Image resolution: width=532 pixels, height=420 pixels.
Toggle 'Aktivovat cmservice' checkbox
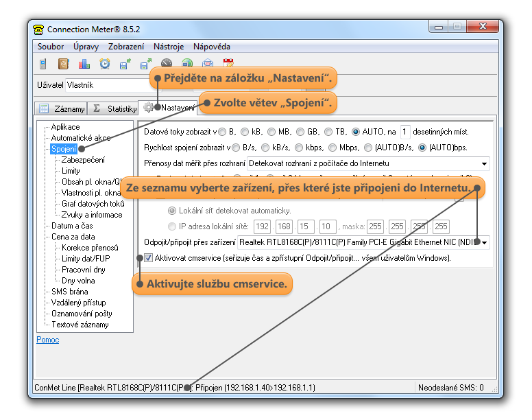(x=148, y=258)
